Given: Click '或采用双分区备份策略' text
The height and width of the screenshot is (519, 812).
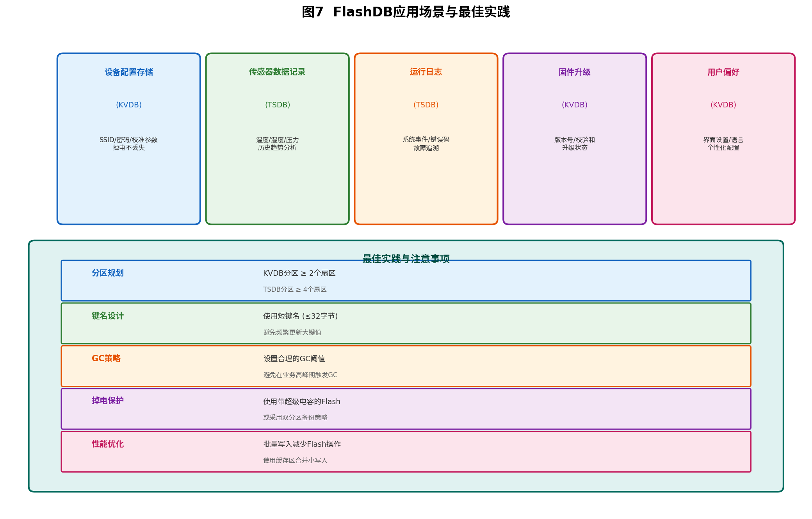Looking at the screenshot, I should (x=296, y=417).
